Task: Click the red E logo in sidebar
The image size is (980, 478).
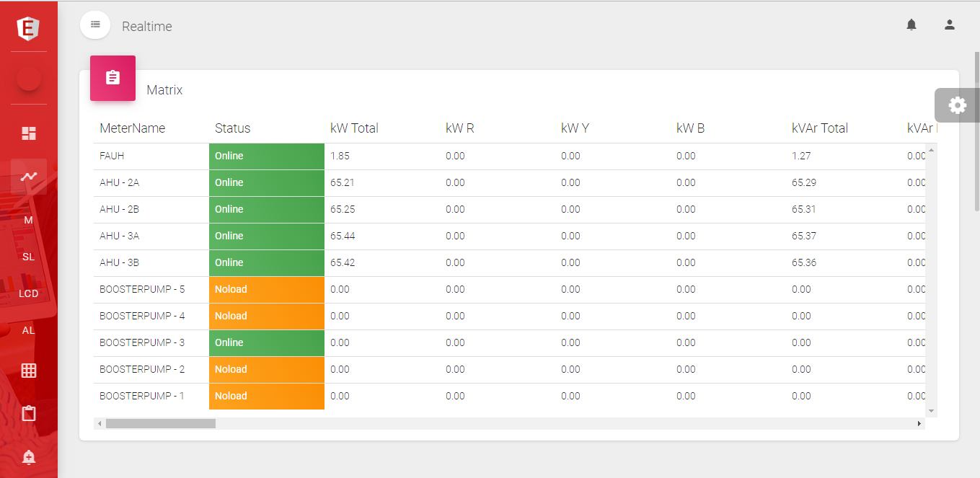Action: click(28, 28)
